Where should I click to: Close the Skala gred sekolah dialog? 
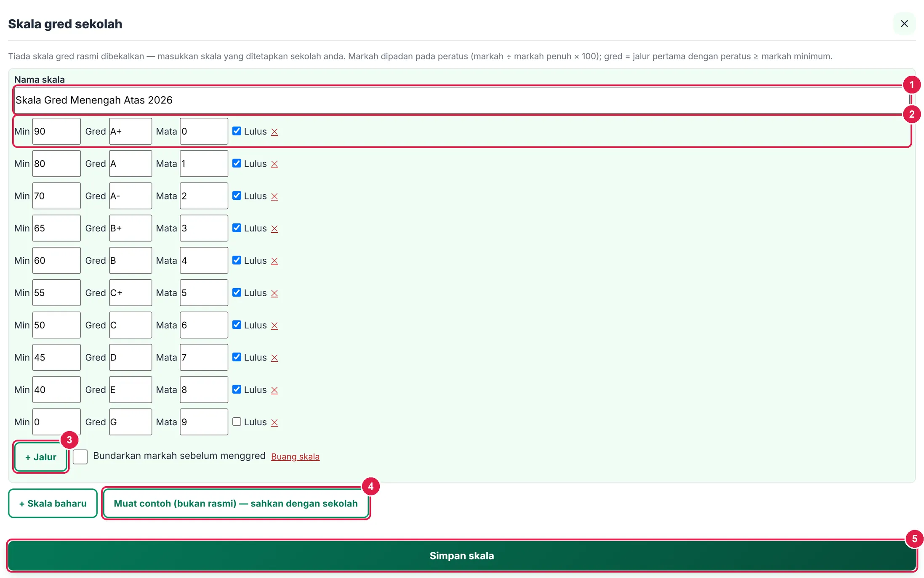click(x=904, y=24)
